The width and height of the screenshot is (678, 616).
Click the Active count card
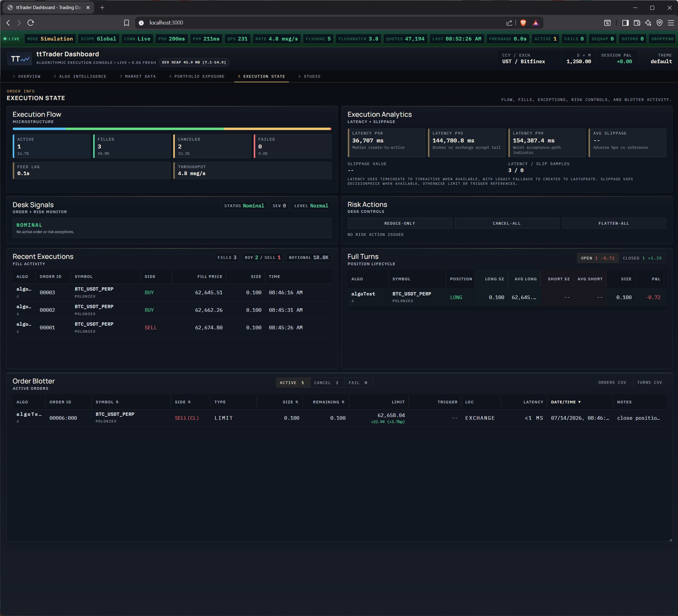tap(51, 146)
